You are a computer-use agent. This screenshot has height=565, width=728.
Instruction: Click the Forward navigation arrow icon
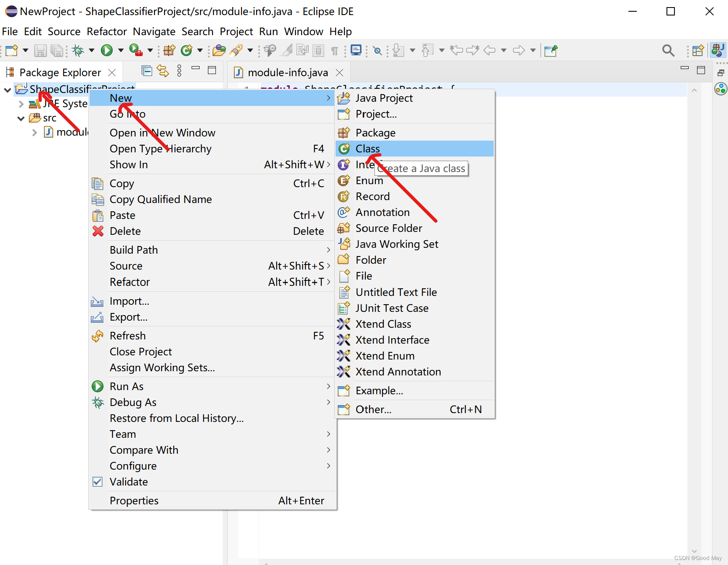click(519, 51)
